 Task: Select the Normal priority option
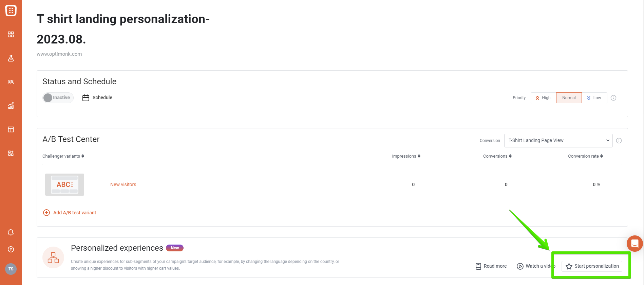pos(569,98)
